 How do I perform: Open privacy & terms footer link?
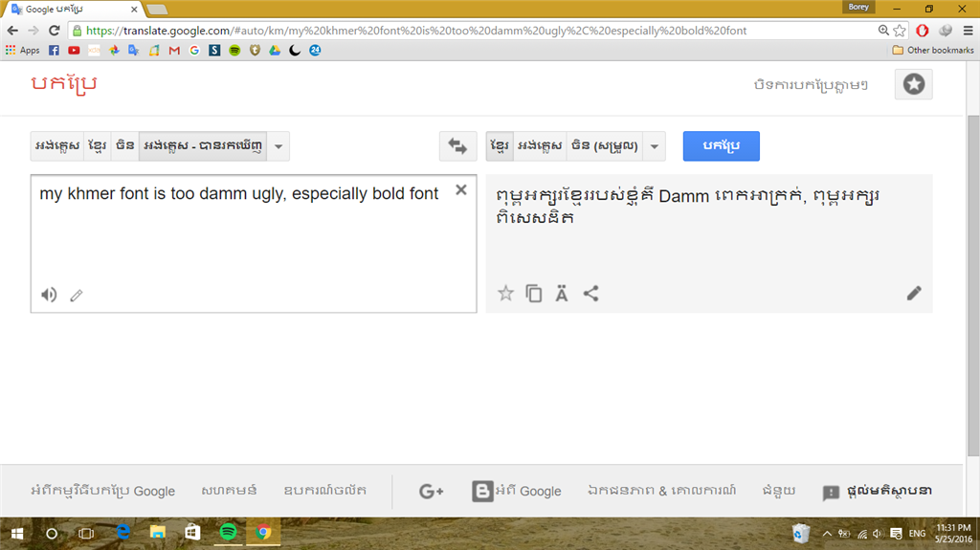(662, 491)
